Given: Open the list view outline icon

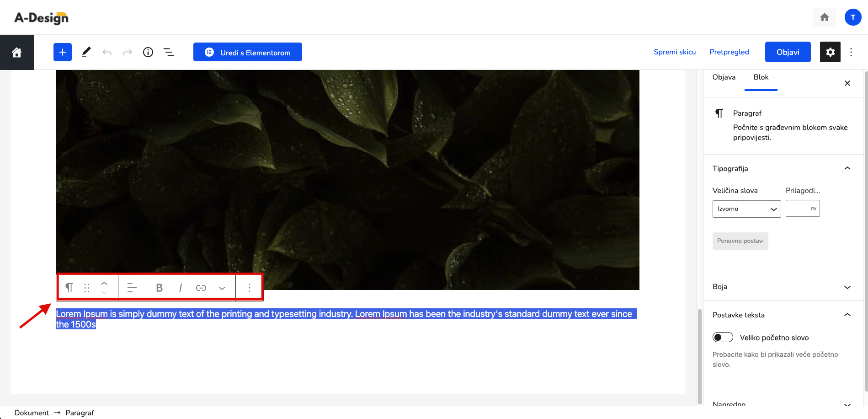Looking at the screenshot, I should [x=169, y=52].
